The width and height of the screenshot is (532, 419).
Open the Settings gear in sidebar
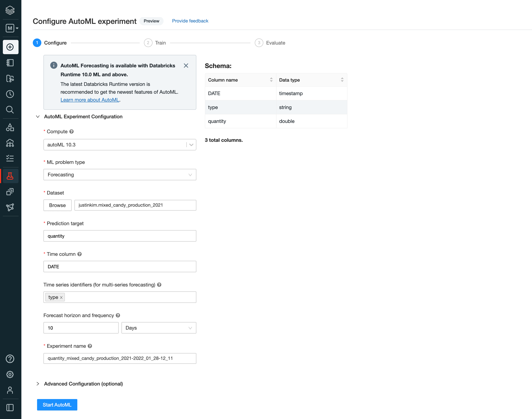pos(10,374)
